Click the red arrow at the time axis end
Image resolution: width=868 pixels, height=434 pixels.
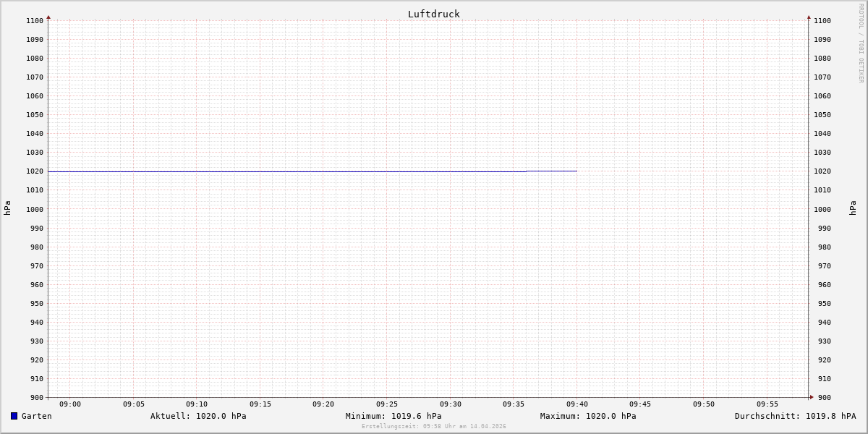click(x=812, y=397)
